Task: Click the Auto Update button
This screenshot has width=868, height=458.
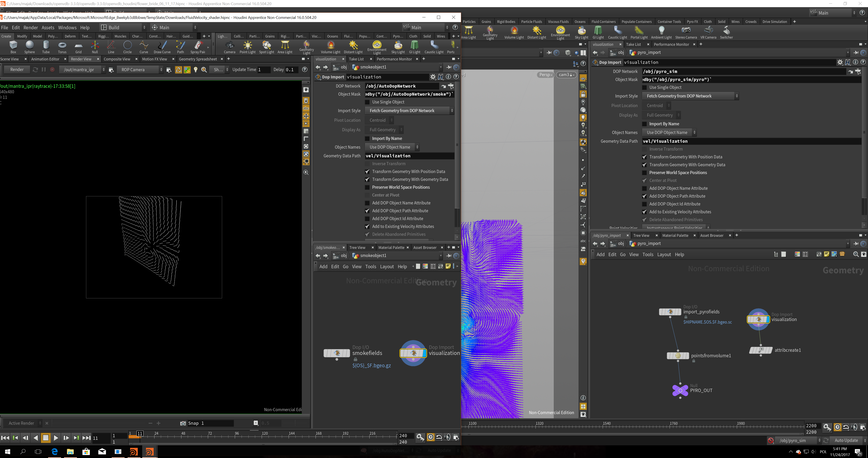Action: click(846, 440)
